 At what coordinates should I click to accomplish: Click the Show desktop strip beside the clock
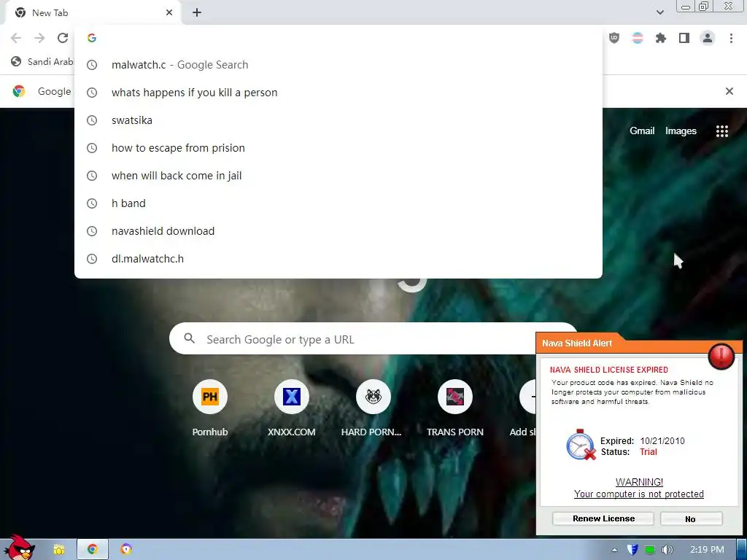click(x=742, y=550)
